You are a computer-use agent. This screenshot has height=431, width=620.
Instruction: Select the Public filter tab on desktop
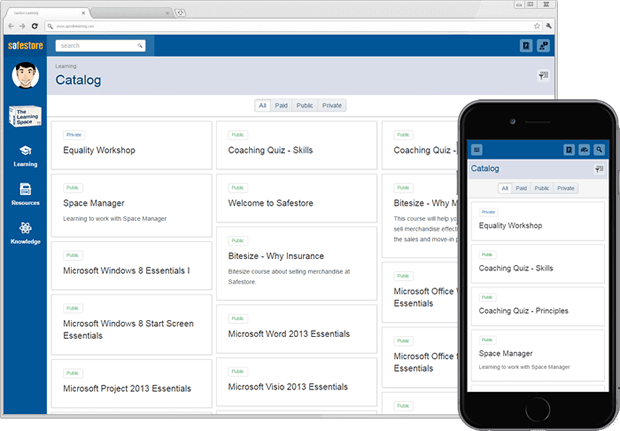[x=304, y=106]
